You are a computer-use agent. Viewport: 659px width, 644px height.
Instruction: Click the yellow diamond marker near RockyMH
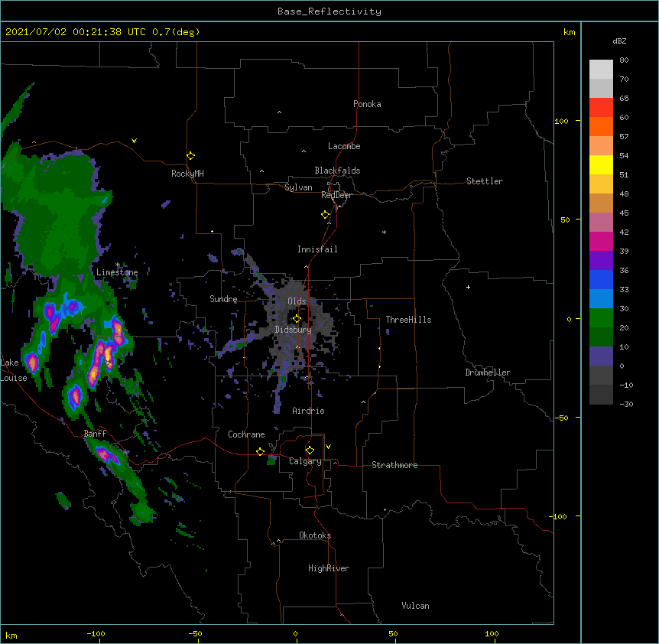(190, 156)
